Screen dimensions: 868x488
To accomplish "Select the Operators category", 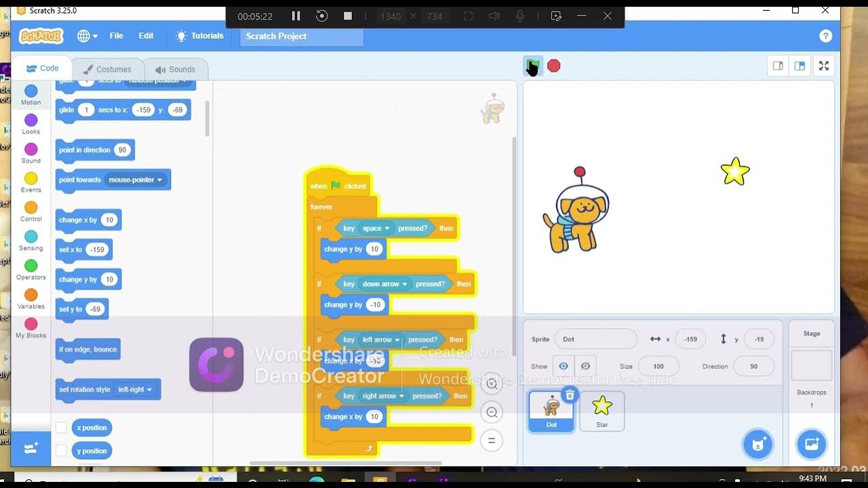I will coord(31,270).
